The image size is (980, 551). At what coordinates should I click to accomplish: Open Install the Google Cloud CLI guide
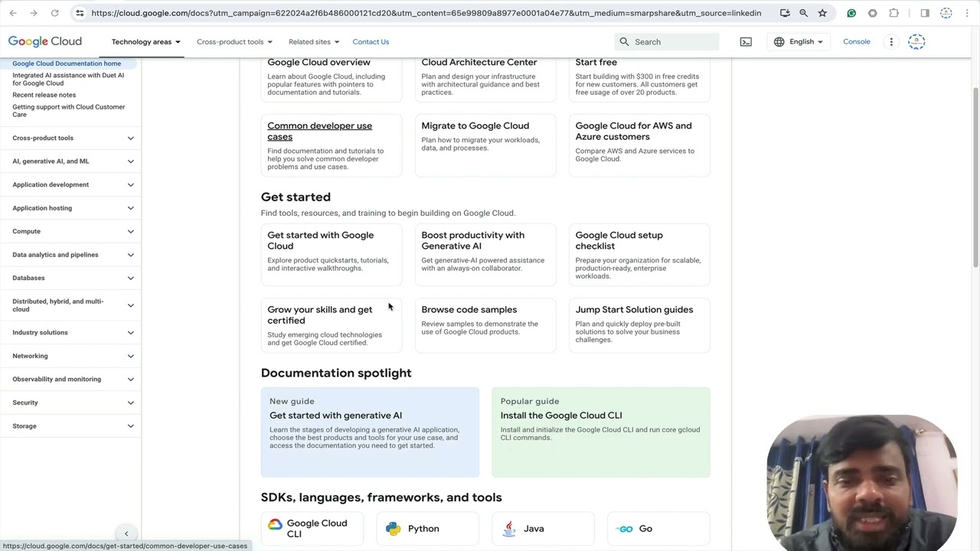click(601, 432)
